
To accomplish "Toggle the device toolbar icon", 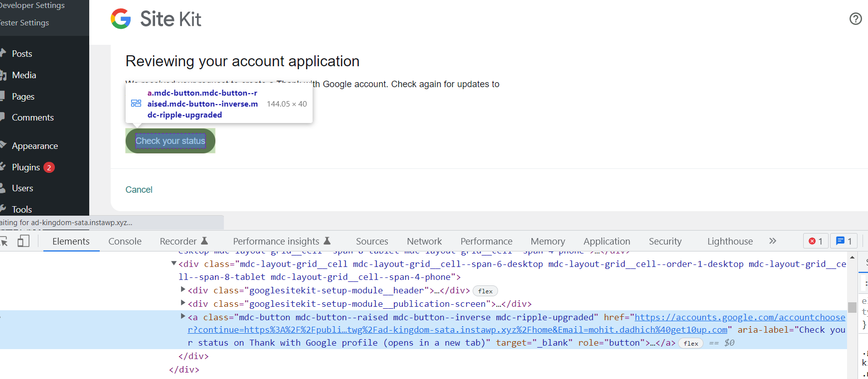I will pyautogui.click(x=23, y=241).
